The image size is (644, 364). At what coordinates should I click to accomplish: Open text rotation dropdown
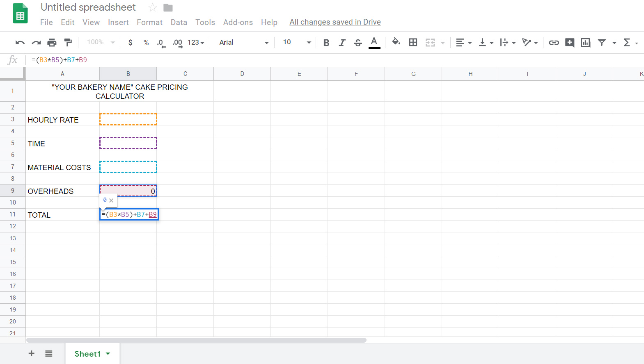pos(530,43)
